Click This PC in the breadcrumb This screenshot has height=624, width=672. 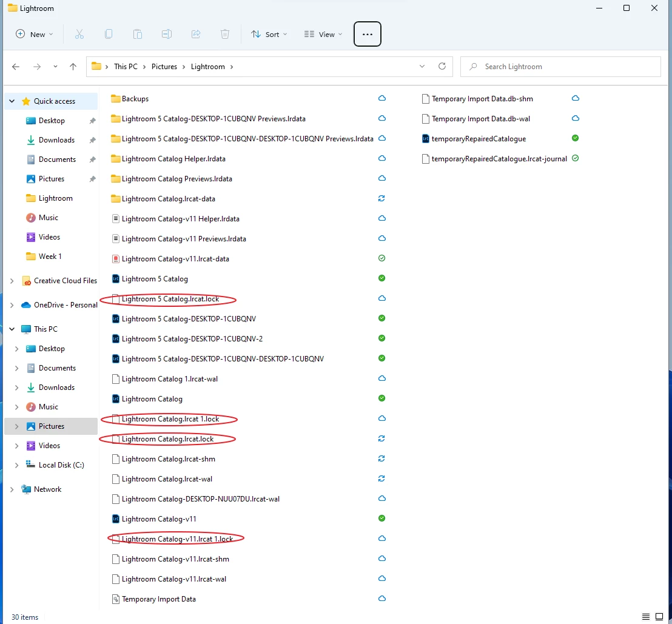click(x=126, y=67)
